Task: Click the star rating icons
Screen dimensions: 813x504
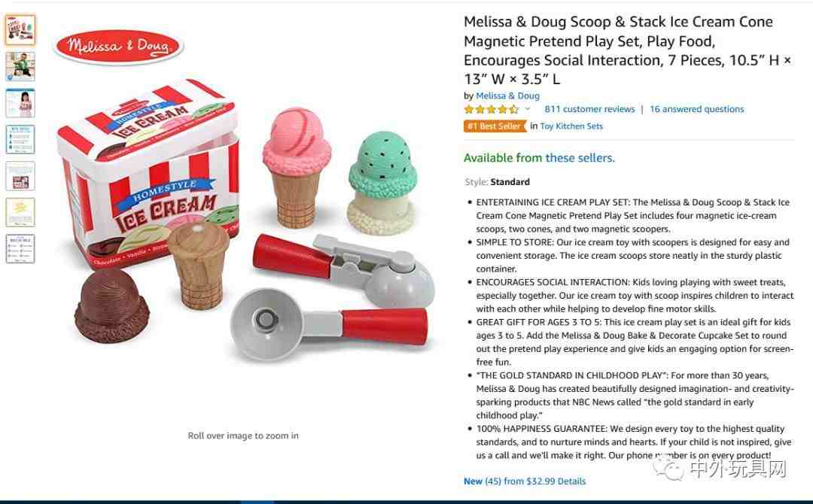Action: point(491,109)
